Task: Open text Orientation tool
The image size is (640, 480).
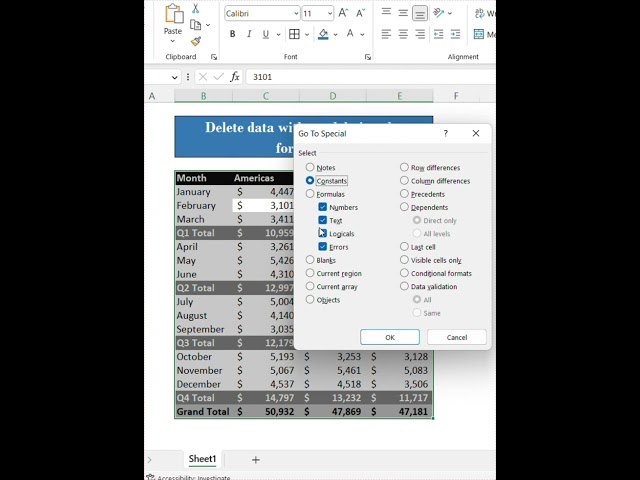Action: 439,13
